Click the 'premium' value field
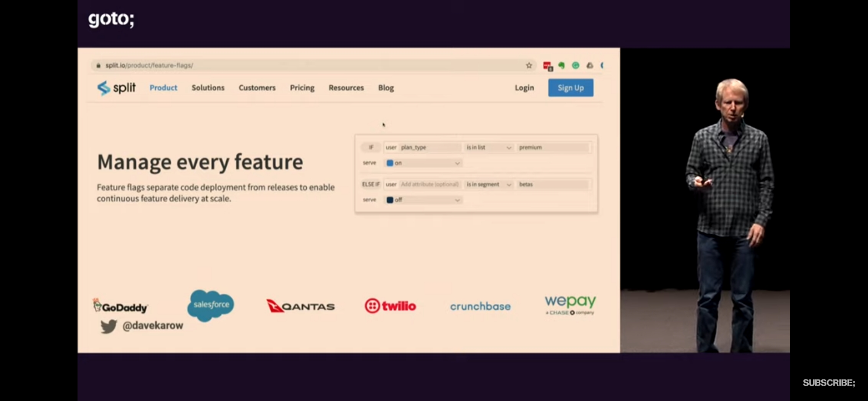This screenshot has width=868, height=401. pos(553,147)
